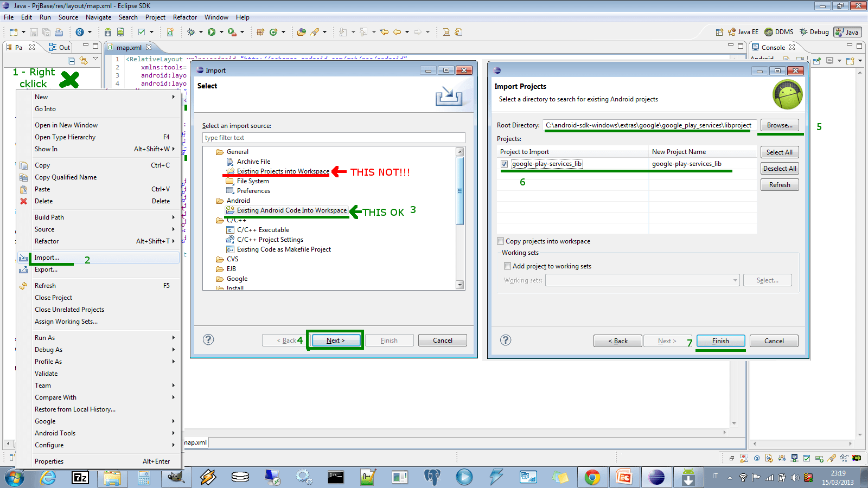Enable Copy projects into workspace checkbox
This screenshot has width=868, height=488.
(x=501, y=241)
